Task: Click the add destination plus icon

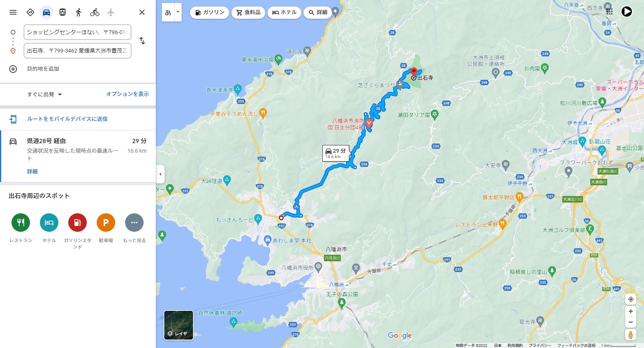Action: click(x=13, y=69)
